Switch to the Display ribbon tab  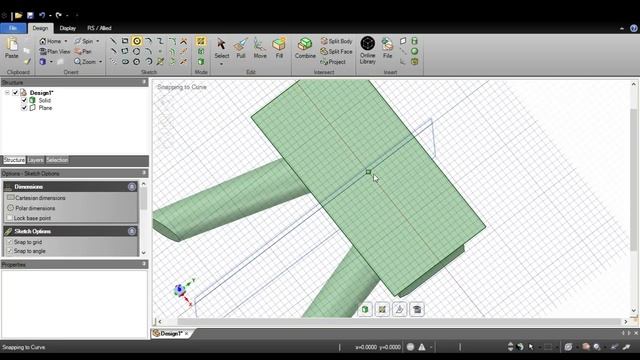point(68,28)
